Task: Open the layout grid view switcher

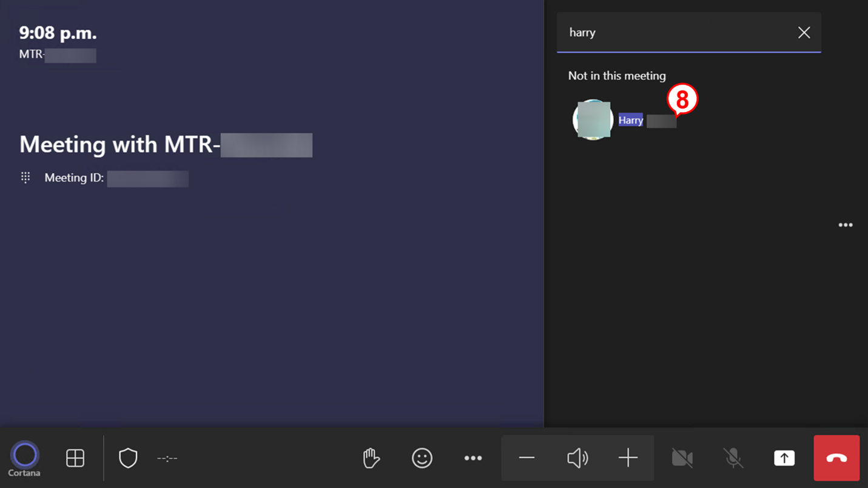Action: [x=75, y=458]
